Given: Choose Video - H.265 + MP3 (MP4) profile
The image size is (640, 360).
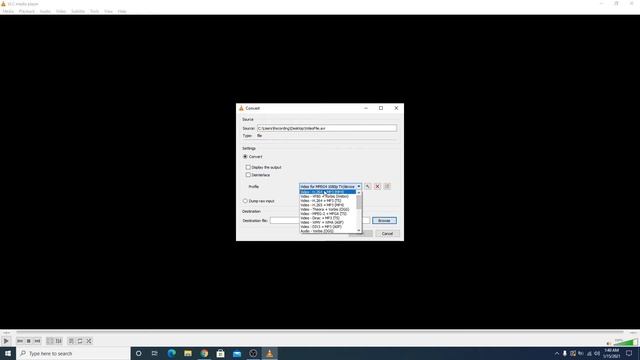Looking at the screenshot, I should tap(328, 205).
